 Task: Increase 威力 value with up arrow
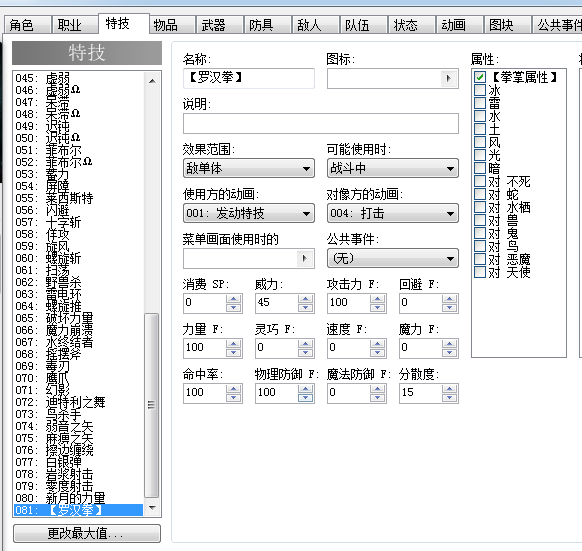coord(305,299)
